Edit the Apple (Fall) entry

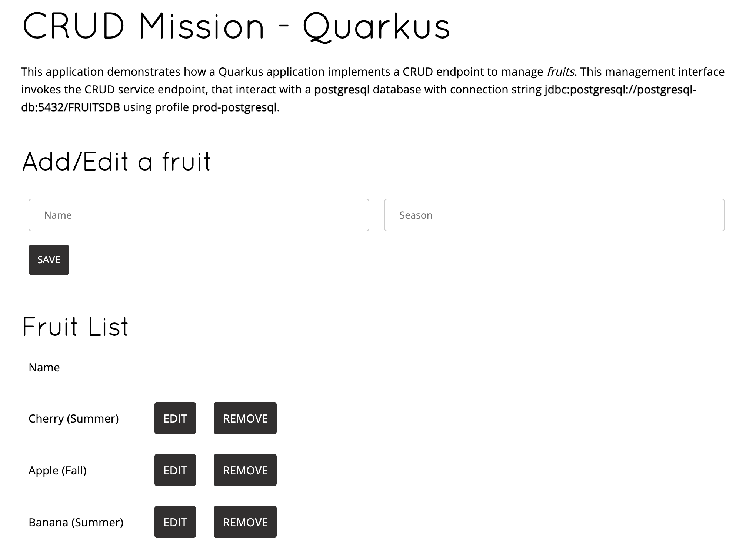click(x=175, y=470)
